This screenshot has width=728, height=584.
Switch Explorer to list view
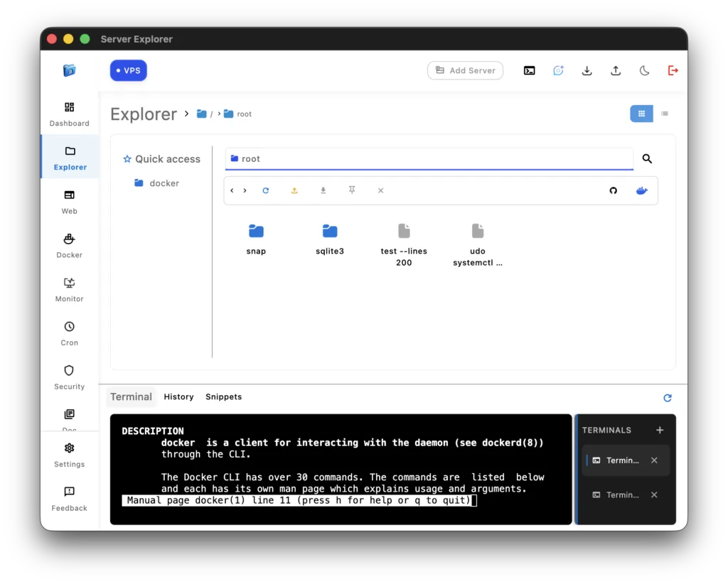pos(664,114)
